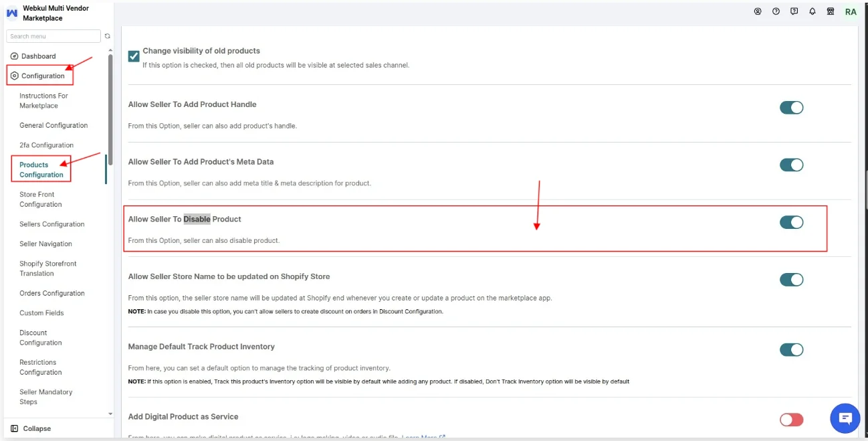Click the Dashboard gauge icon
This screenshot has height=441, width=868.
pyautogui.click(x=15, y=56)
